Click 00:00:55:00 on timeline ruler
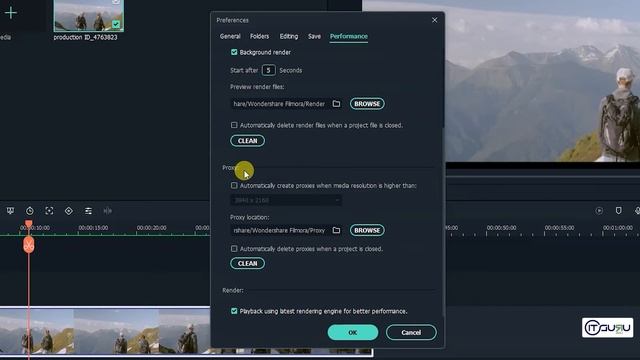 click(559, 228)
